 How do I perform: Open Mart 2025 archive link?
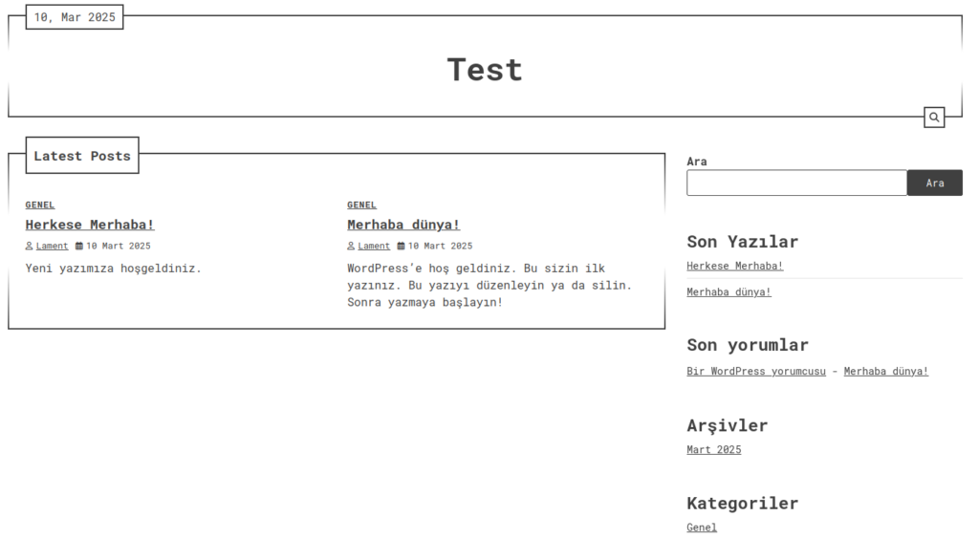click(713, 449)
